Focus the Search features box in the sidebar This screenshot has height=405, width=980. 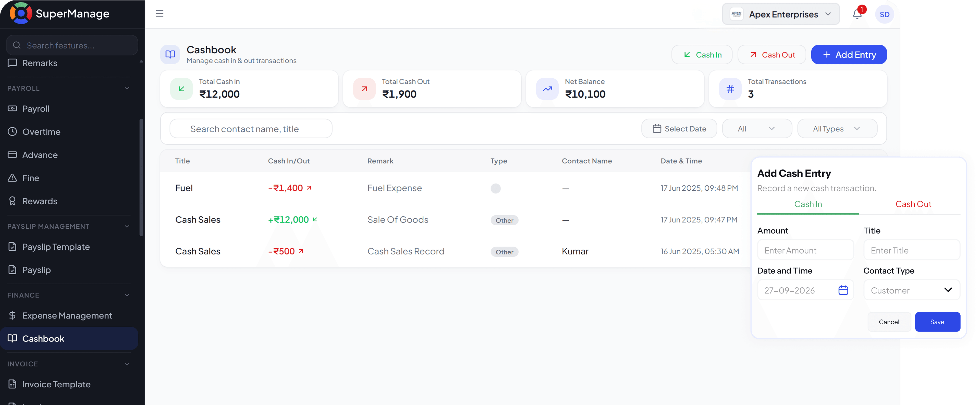tap(72, 45)
